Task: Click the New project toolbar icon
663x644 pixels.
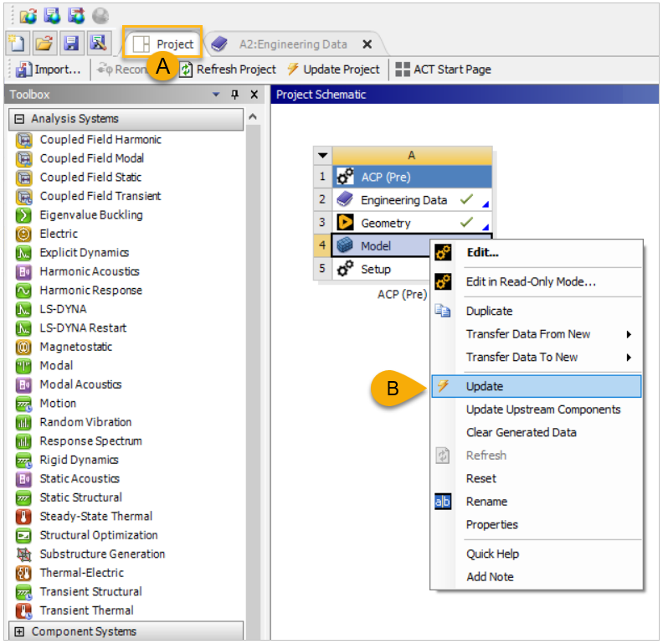Action: [18, 44]
